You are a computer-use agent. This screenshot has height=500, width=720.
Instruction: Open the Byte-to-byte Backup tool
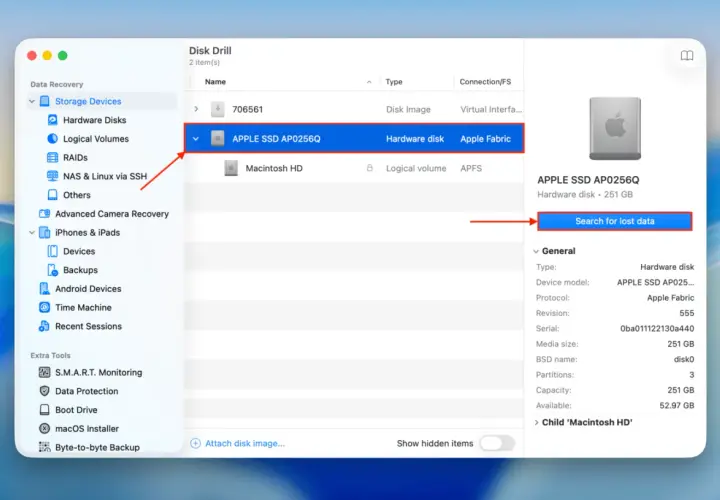(x=97, y=447)
